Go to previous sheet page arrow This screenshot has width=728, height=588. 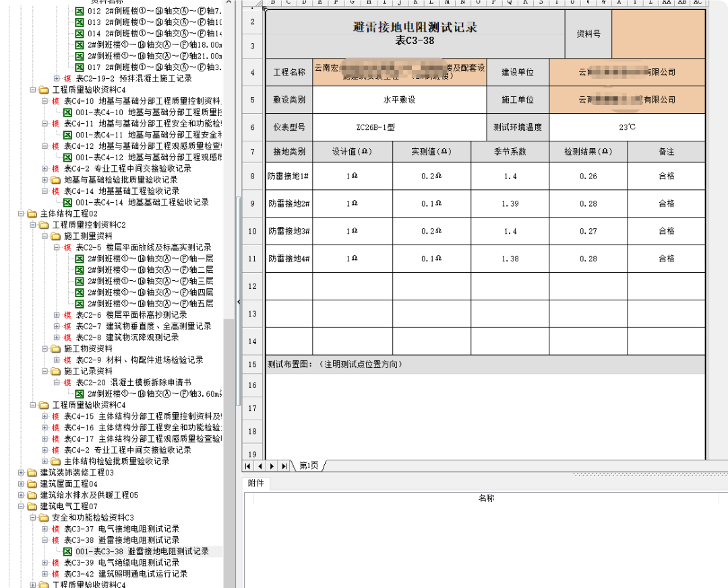(x=260, y=466)
